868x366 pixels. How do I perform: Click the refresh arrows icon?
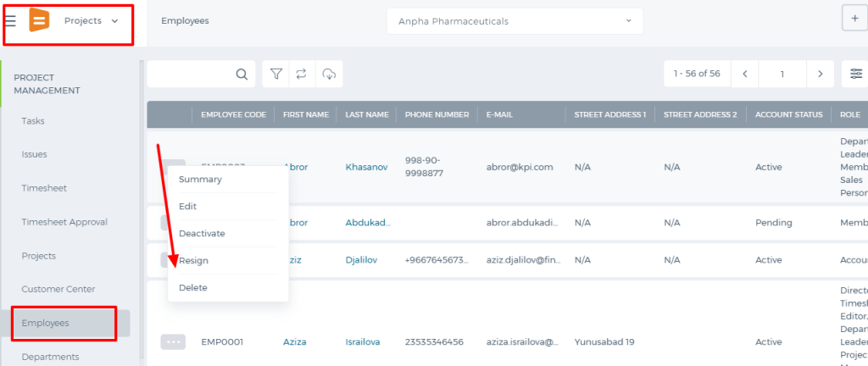302,74
